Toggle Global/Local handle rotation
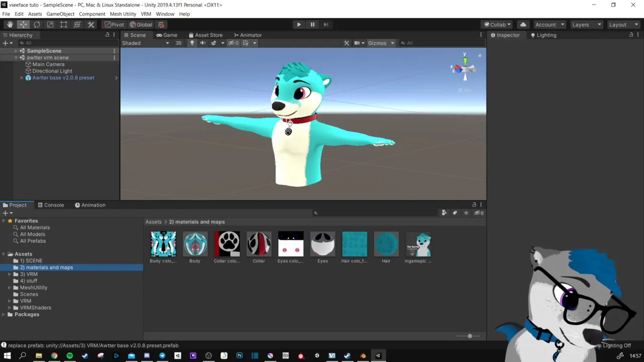 [141, 25]
